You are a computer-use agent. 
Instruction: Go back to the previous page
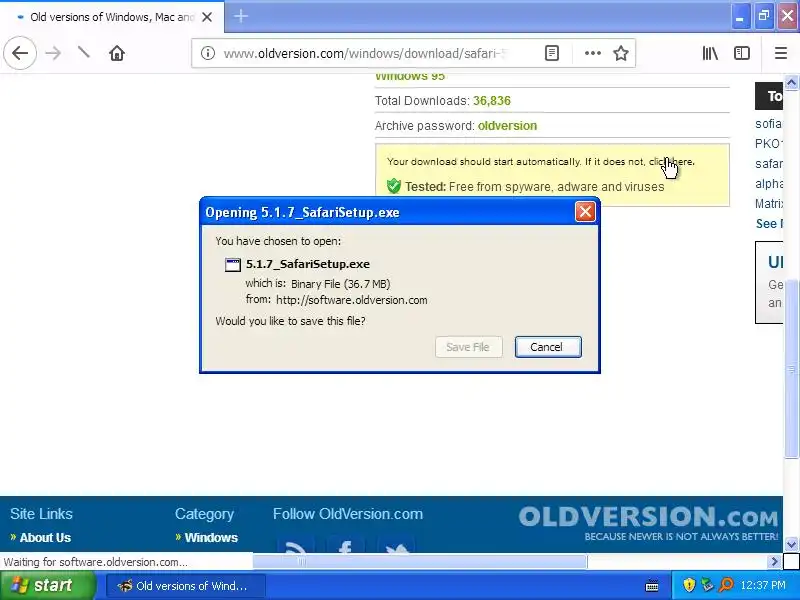(20, 53)
